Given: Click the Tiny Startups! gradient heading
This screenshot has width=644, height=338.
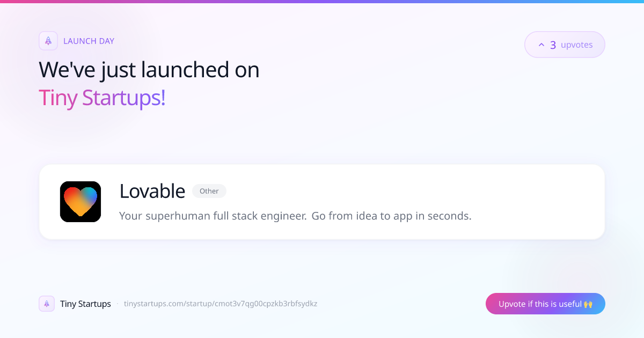Looking at the screenshot, I should pyautogui.click(x=102, y=98).
